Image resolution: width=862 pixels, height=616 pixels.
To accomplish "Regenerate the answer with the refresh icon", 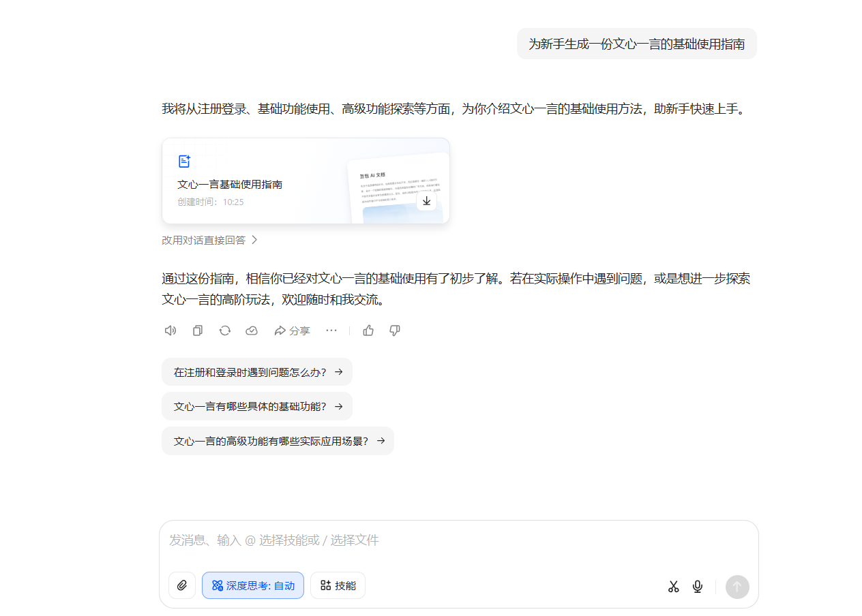I will coord(224,330).
